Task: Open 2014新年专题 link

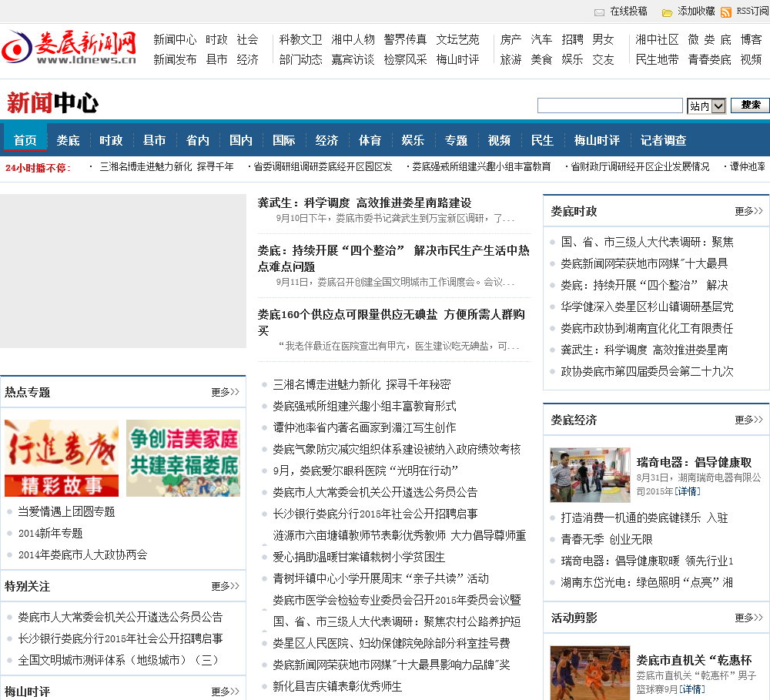Action: click(x=50, y=534)
